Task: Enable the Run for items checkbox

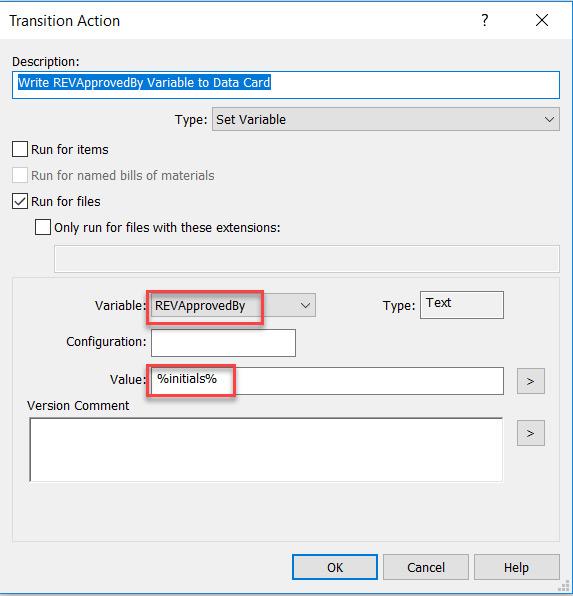Action: 20,149
